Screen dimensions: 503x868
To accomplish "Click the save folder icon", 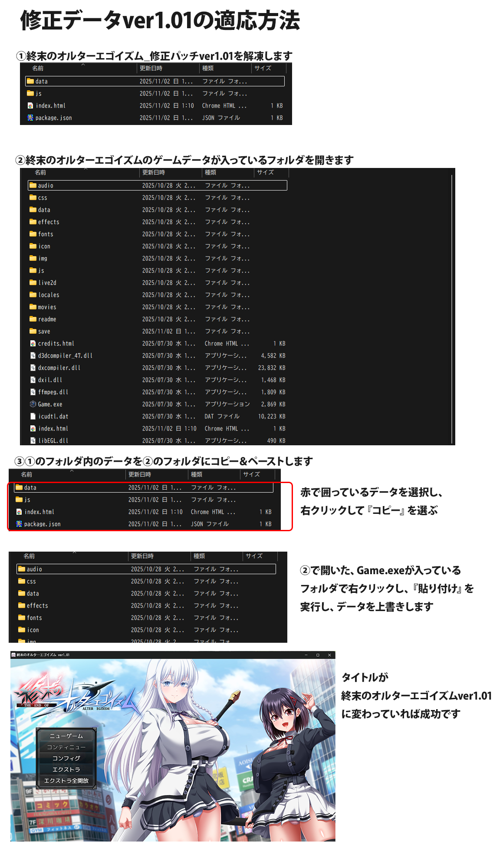I will coord(33,331).
